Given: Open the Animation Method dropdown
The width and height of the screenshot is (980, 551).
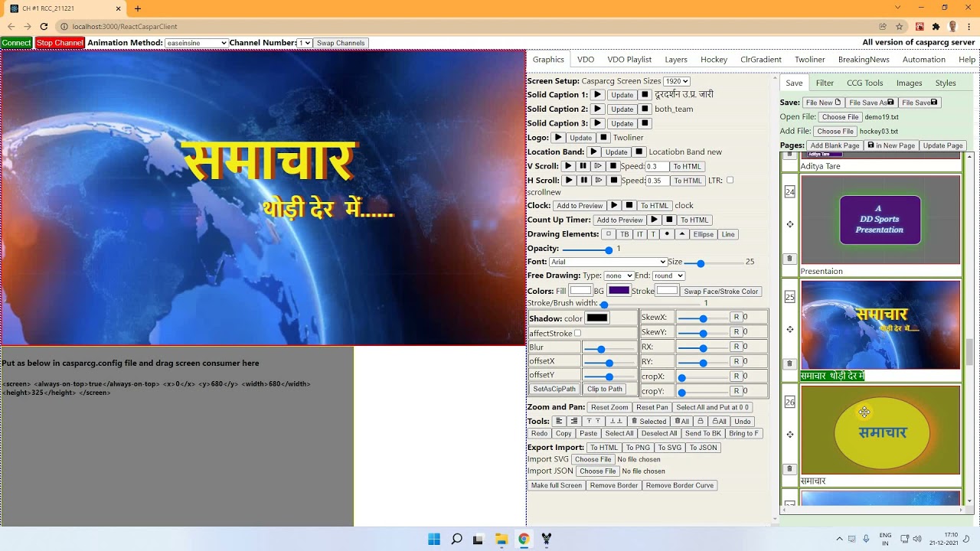Looking at the screenshot, I should pos(197,43).
